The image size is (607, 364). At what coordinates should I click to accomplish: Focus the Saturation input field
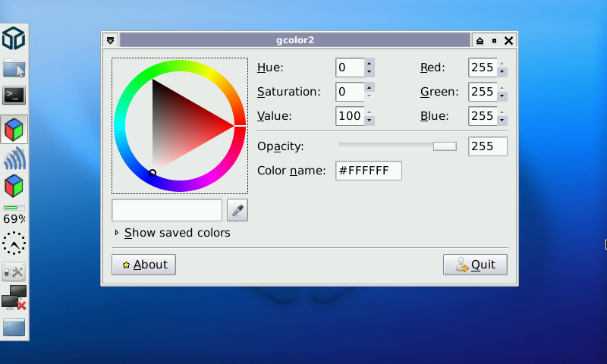coord(350,92)
